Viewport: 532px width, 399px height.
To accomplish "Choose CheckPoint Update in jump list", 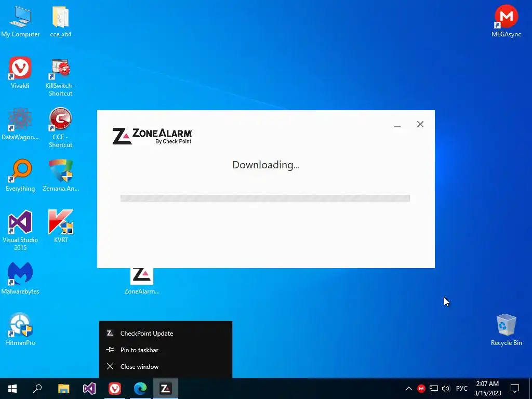I will 166,333.
